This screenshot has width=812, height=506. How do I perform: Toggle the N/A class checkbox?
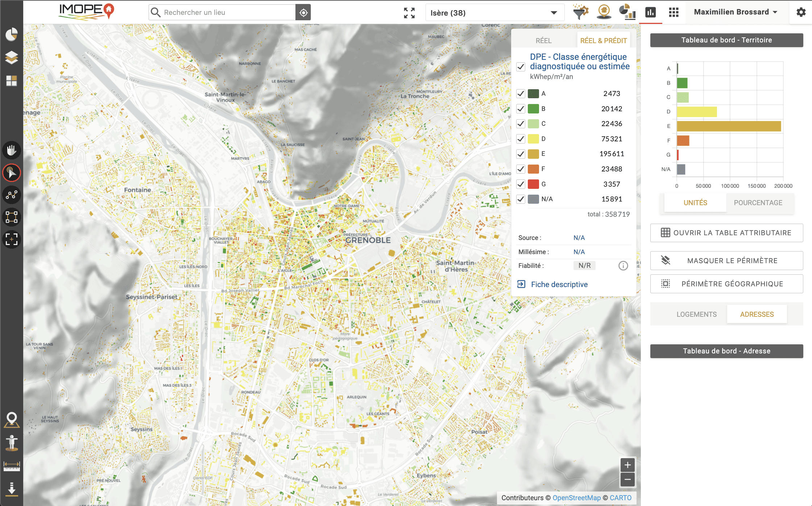coord(521,199)
